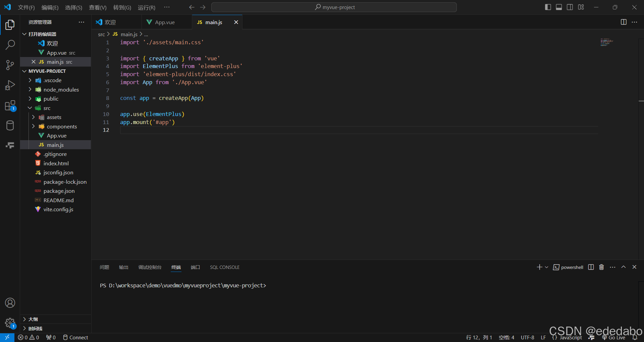Toggle the primary side bar
Screen dimensions: 644x342
(548, 7)
